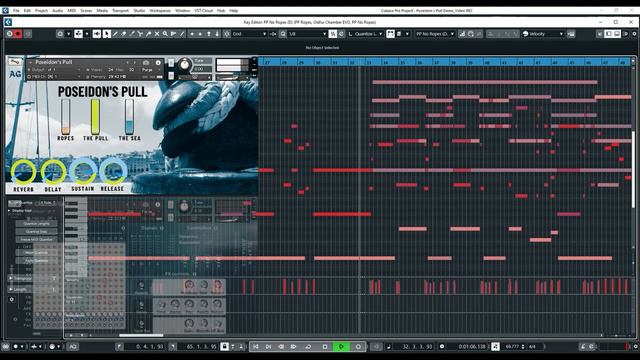Click the bar 40 ruler position
Screen dimensions: 640x360
[487, 62]
